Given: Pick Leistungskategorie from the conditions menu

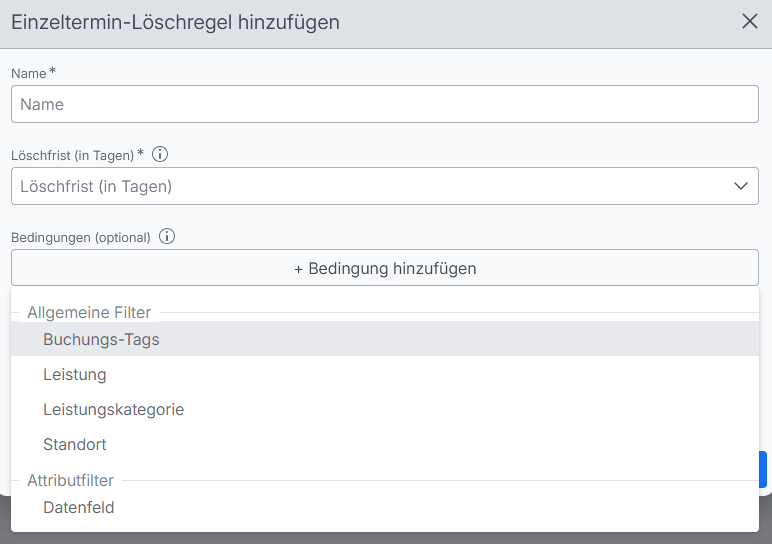Looking at the screenshot, I should click(113, 409).
